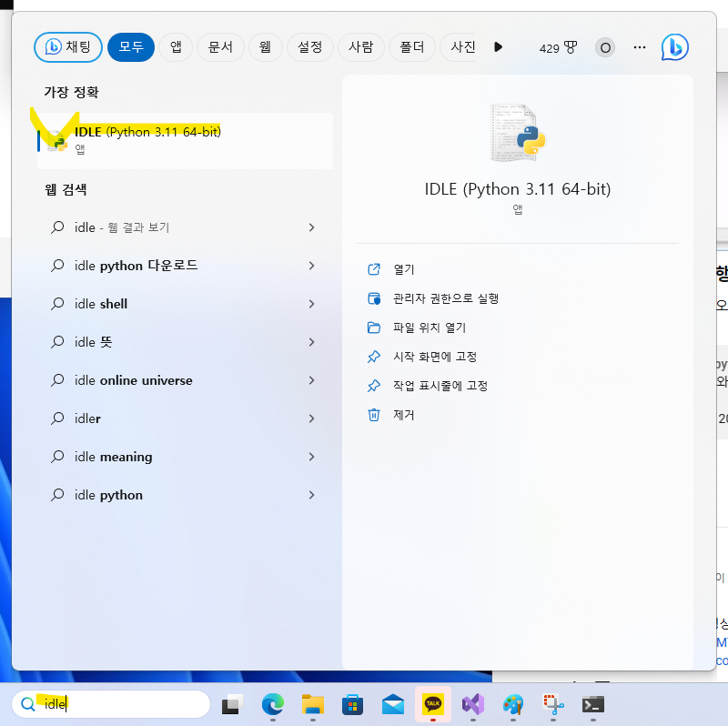Open KakaoTalk from the taskbar
The image size is (728, 726).
pyautogui.click(x=433, y=705)
